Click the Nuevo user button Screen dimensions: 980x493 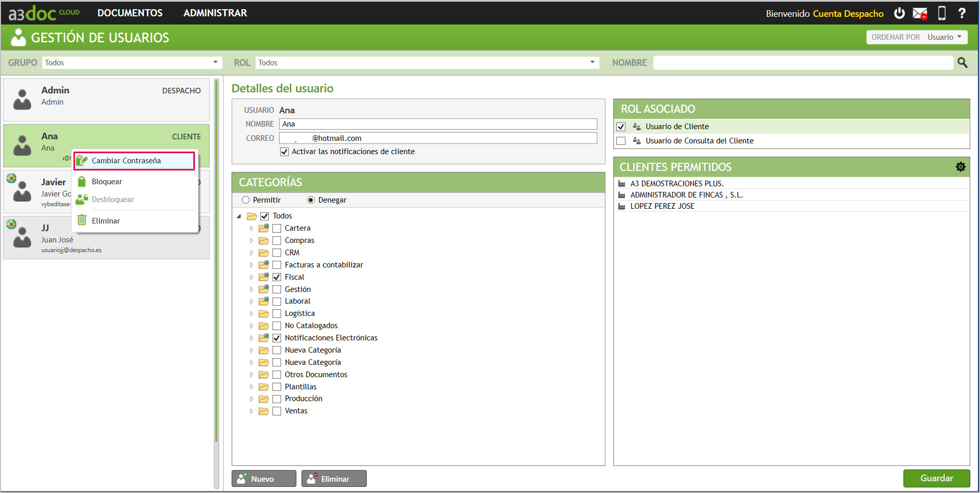[x=264, y=479]
